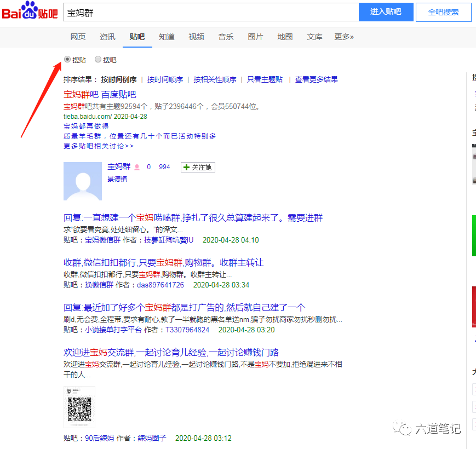The image size is (476, 449).
Task: Expand the 更多» category menu
Action: [343, 37]
